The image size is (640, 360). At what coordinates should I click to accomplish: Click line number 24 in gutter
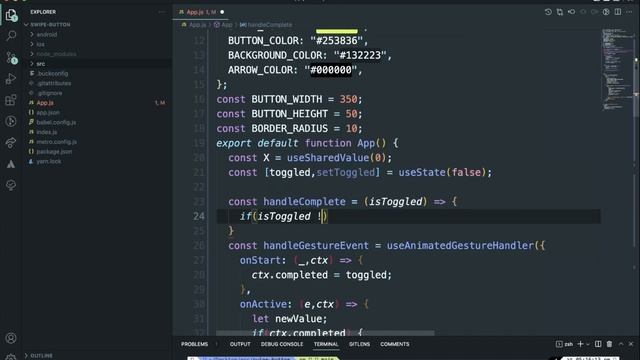(x=199, y=216)
